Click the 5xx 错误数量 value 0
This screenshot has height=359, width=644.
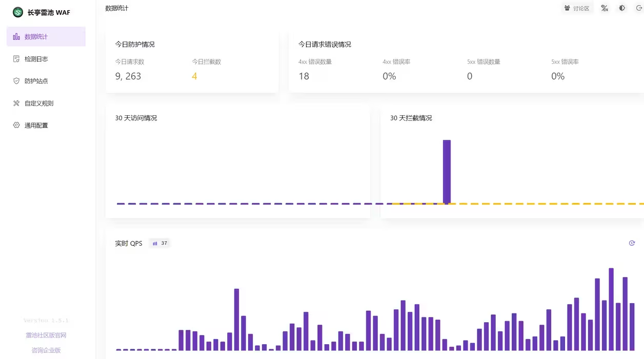470,76
